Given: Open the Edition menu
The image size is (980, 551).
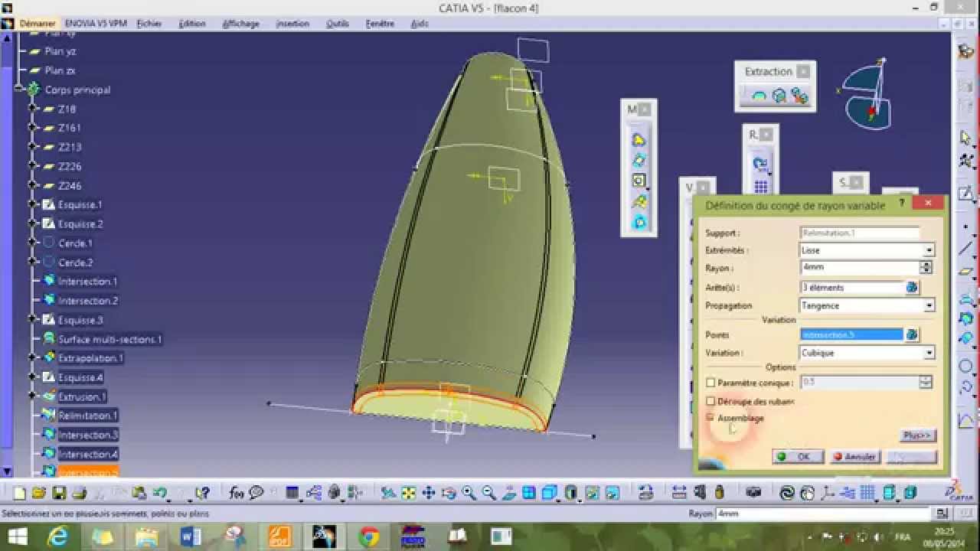Looking at the screenshot, I should [x=192, y=24].
